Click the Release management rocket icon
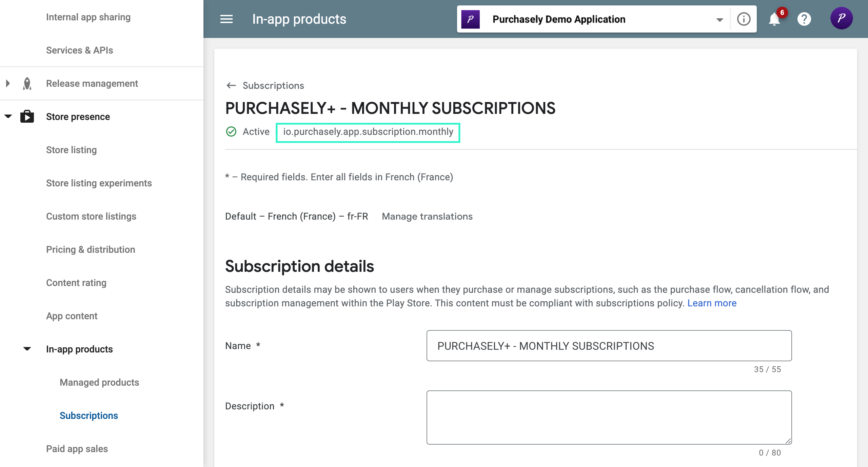The height and width of the screenshot is (467, 868). click(27, 83)
